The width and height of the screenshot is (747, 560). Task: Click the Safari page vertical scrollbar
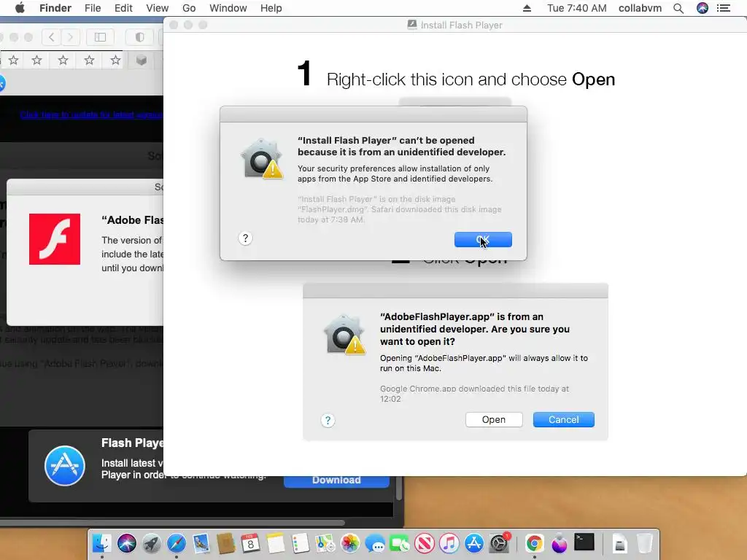coord(399,488)
